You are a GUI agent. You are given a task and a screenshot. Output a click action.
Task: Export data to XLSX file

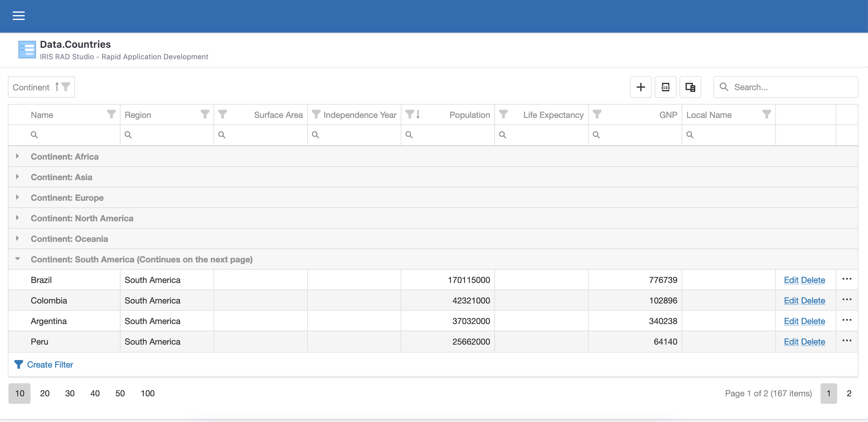(x=665, y=87)
